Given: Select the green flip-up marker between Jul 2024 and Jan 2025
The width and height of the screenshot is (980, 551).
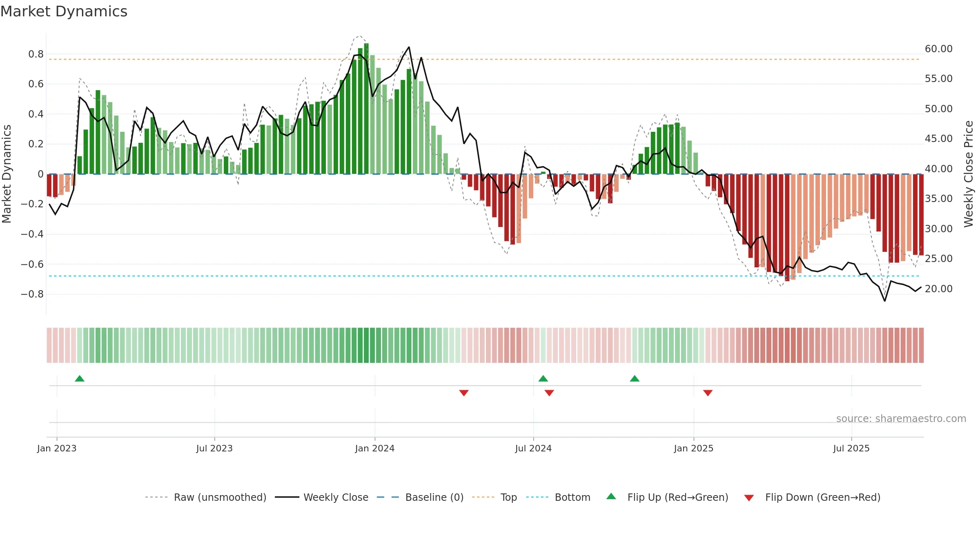Looking at the screenshot, I should point(635,379).
